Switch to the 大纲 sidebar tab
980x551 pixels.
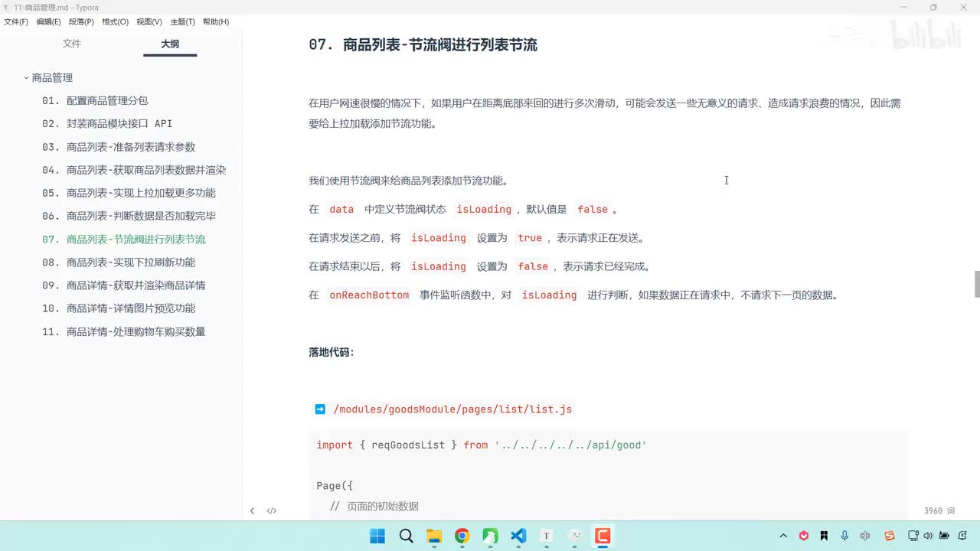170,44
